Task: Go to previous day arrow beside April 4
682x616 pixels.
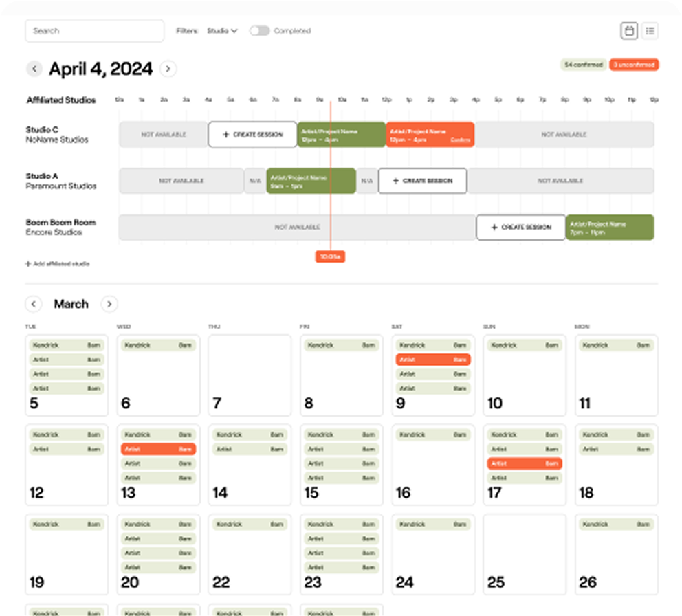Action: [34, 69]
